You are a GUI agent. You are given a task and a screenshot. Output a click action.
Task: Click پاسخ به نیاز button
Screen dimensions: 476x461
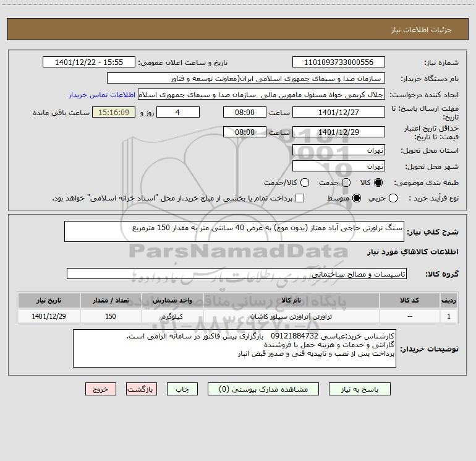(360, 389)
